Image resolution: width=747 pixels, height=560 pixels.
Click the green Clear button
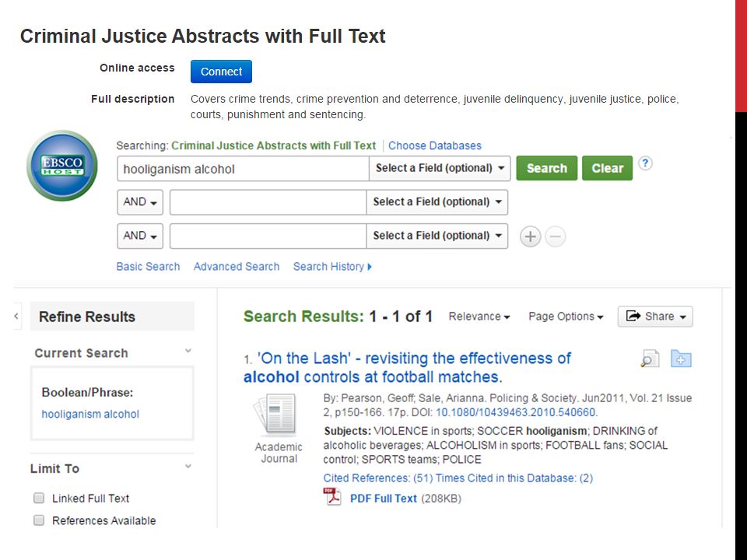pos(608,168)
